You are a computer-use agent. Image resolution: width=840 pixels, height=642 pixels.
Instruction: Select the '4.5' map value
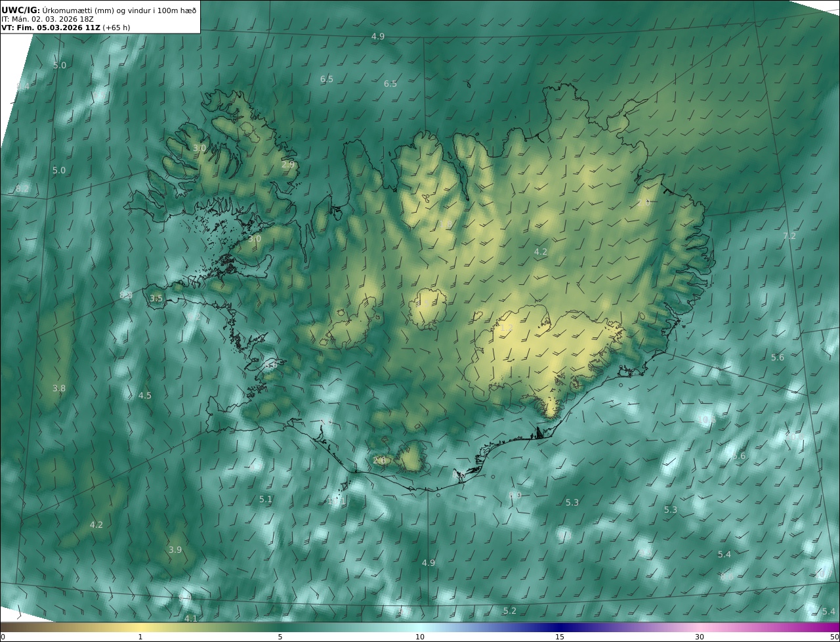pos(145,395)
